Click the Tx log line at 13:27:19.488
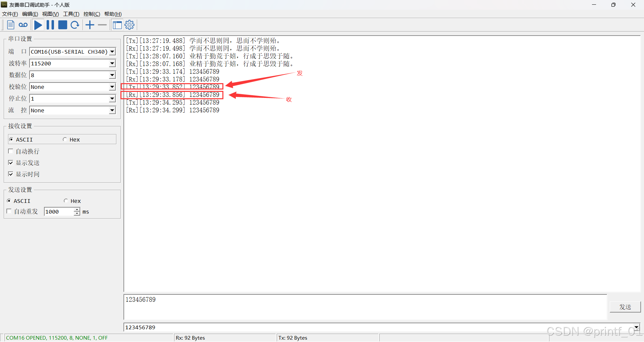 pyautogui.click(x=203, y=41)
